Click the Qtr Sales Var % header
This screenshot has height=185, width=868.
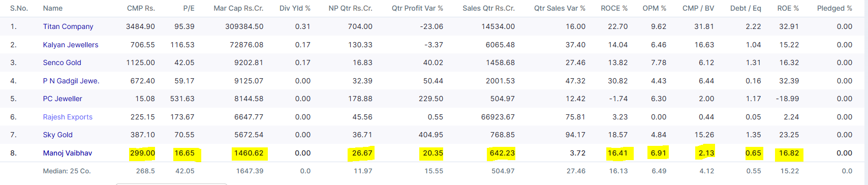pyautogui.click(x=560, y=8)
